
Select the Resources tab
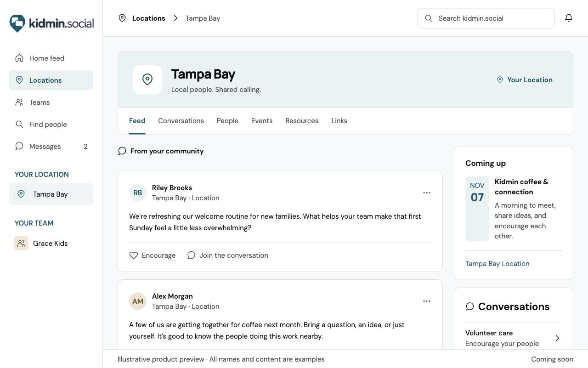click(302, 121)
